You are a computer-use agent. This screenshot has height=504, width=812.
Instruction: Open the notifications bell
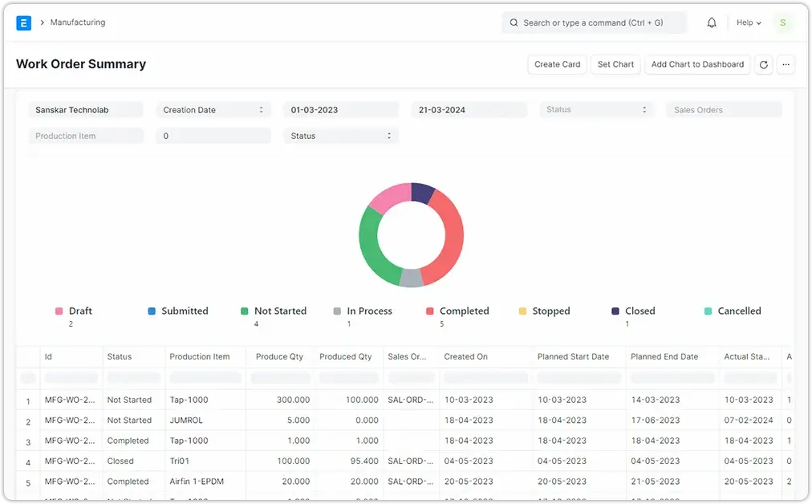point(711,22)
